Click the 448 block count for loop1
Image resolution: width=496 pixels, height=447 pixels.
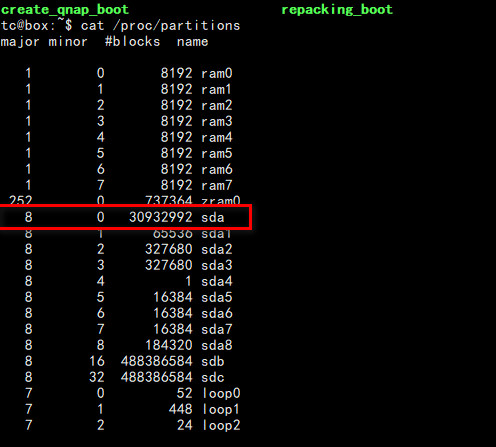(181, 409)
